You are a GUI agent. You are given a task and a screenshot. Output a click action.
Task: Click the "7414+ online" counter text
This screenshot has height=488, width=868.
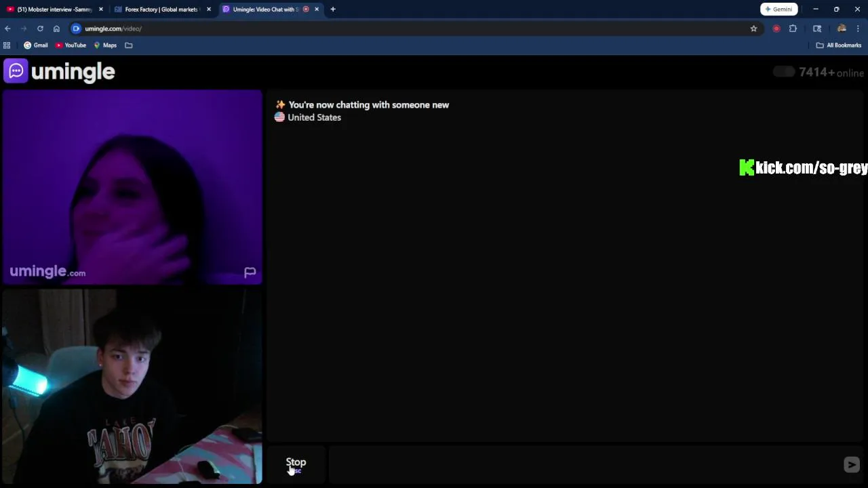(x=831, y=73)
